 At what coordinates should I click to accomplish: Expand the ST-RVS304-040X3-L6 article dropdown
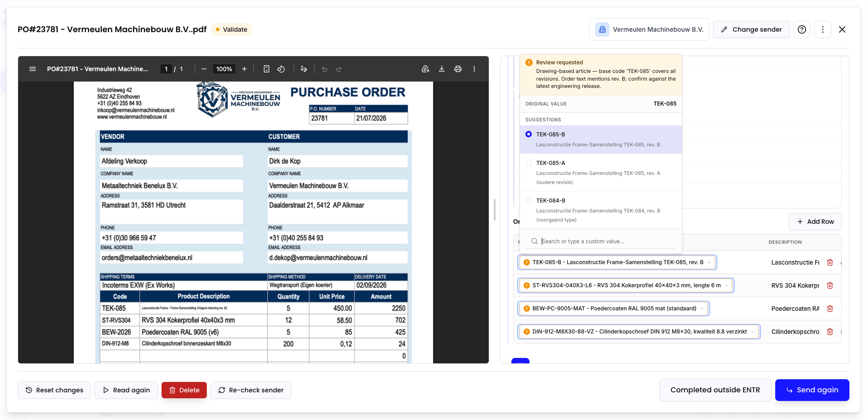tap(726, 285)
